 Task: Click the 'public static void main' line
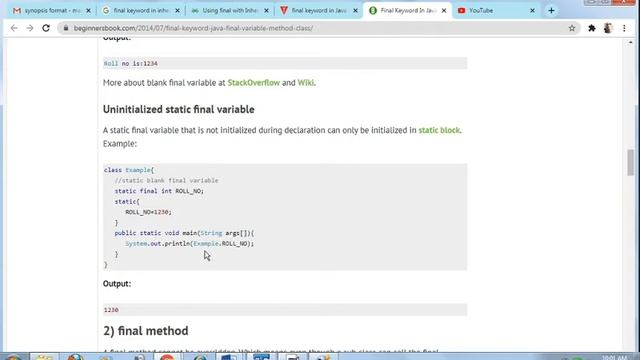click(184, 233)
